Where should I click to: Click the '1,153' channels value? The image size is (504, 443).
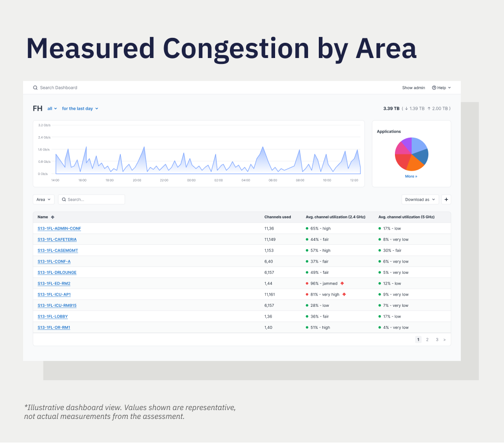(x=269, y=250)
